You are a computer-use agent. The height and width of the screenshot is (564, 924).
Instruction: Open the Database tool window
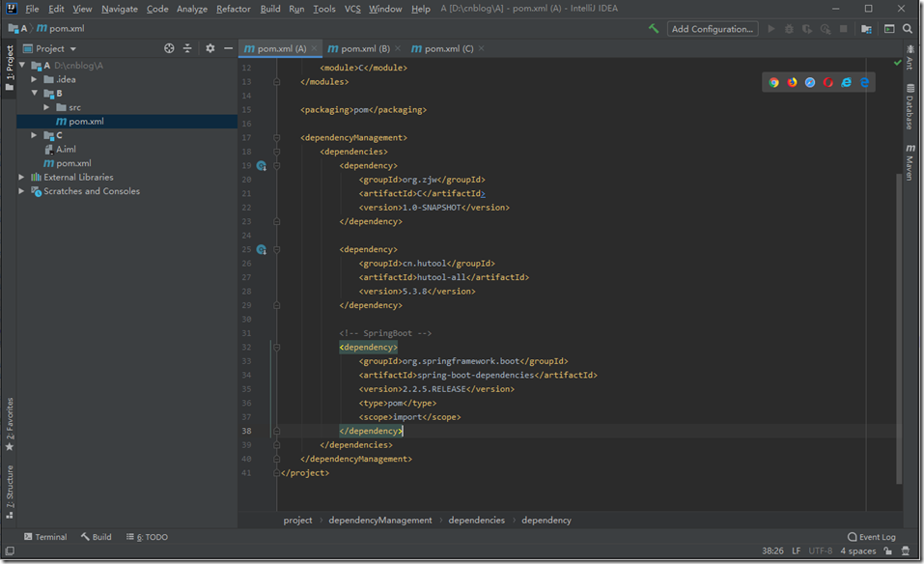click(x=910, y=106)
